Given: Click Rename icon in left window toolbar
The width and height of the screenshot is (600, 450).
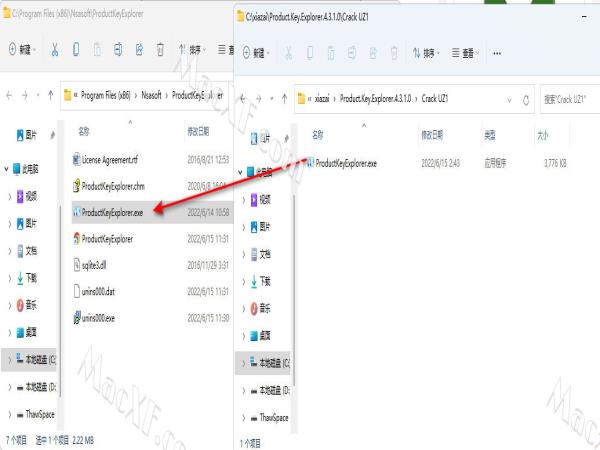Looking at the screenshot, I should tap(118, 49).
